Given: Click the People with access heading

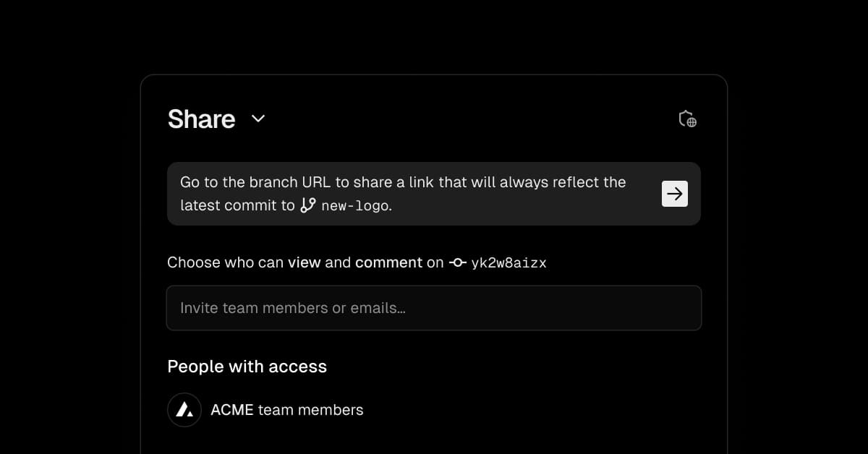Looking at the screenshot, I should point(247,367).
